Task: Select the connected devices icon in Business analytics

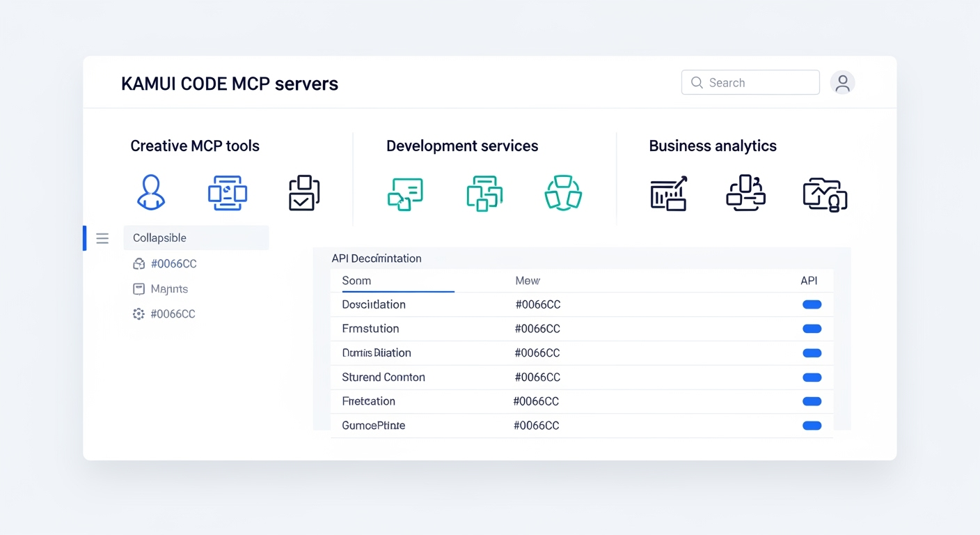Action: tap(745, 193)
